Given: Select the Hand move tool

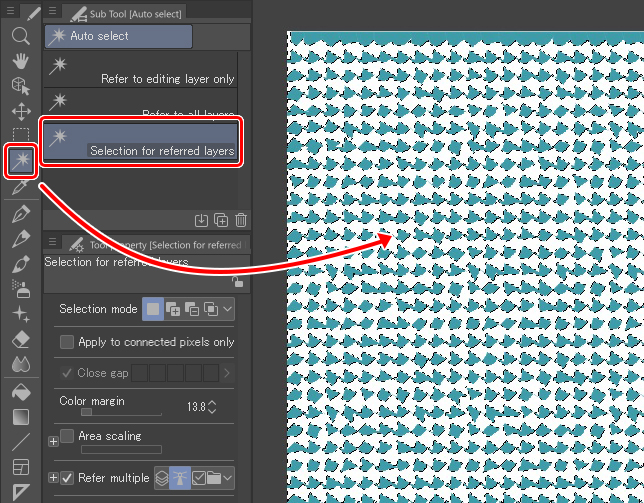Looking at the screenshot, I should pyautogui.click(x=20, y=61).
